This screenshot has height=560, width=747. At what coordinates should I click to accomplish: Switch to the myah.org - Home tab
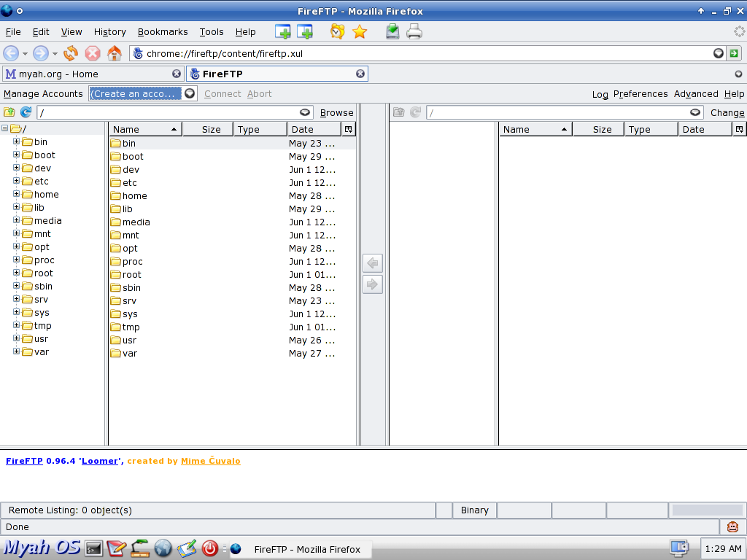click(x=93, y=74)
